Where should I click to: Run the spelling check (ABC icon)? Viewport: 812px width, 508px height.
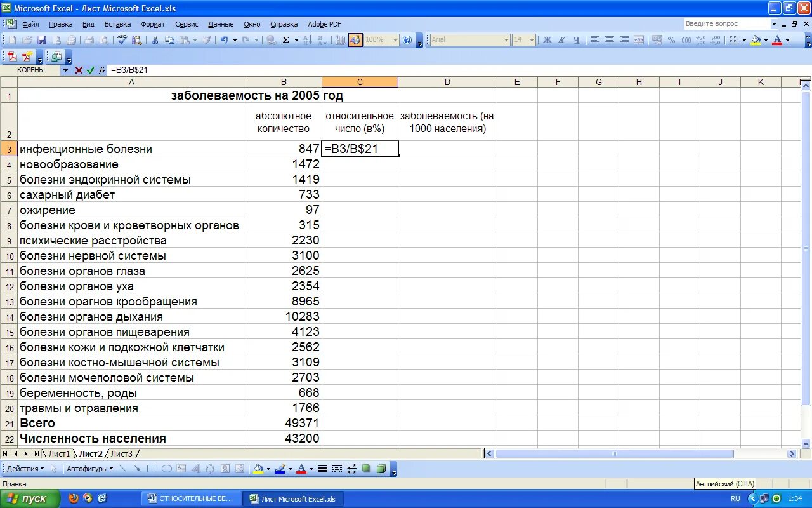(122, 40)
